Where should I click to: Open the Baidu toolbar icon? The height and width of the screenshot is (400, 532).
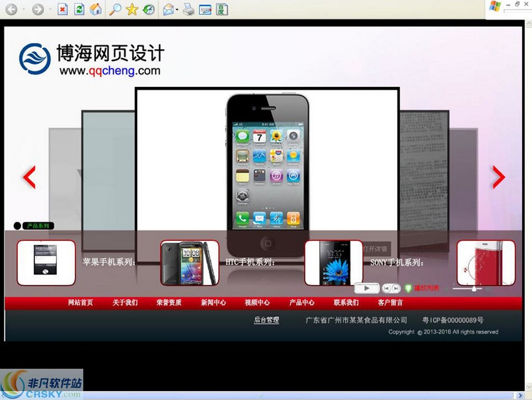(222, 9)
